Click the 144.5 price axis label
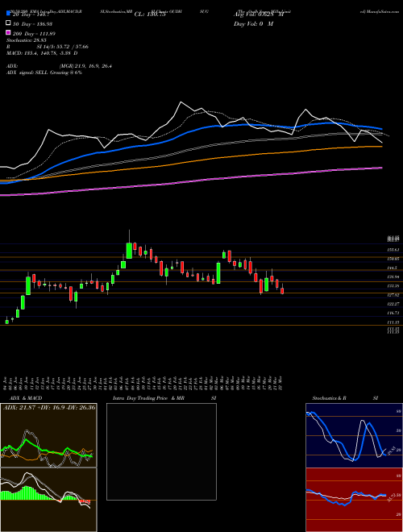The width and height of the screenshot is (403, 532). [393, 268]
